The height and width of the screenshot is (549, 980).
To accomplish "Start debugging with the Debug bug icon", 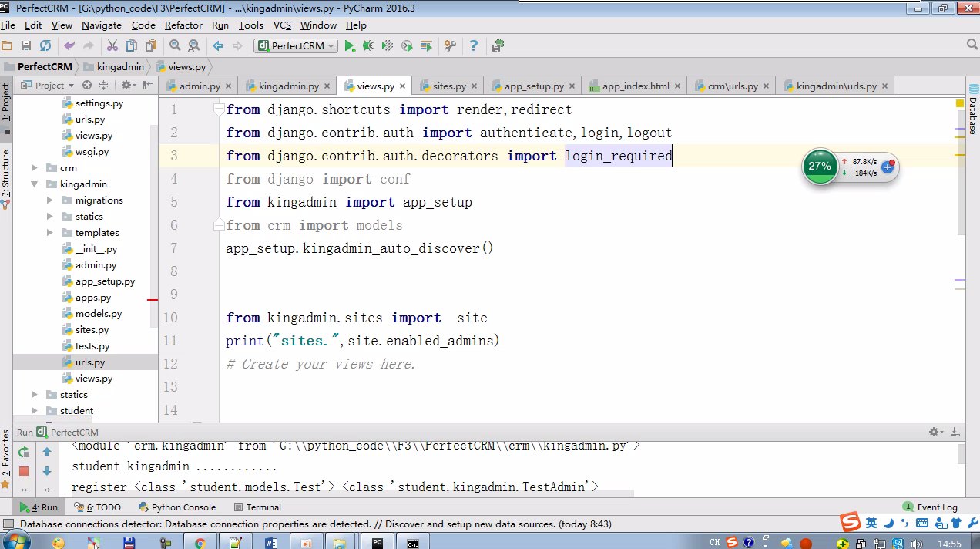I will coord(368,46).
